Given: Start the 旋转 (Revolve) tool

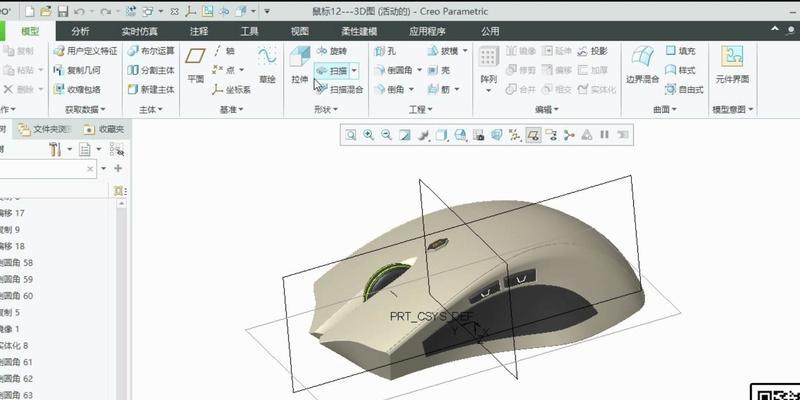Looking at the screenshot, I should (332, 51).
